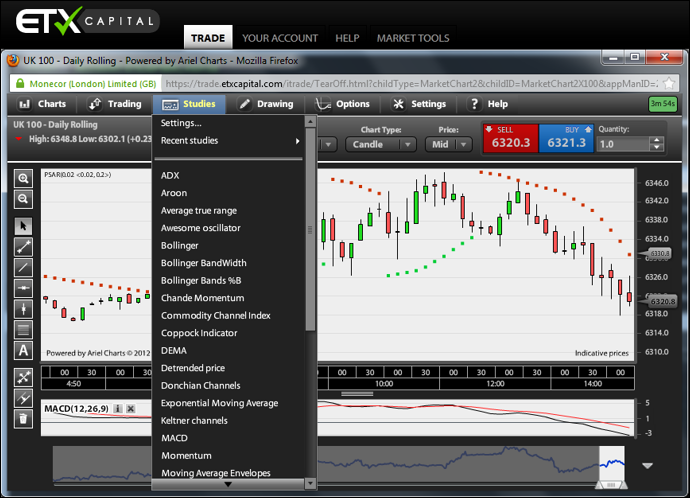The image size is (690, 498).
Task: Click the Firefox bookmark star icon
Action: pyautogui.click(x=669, y=83)
